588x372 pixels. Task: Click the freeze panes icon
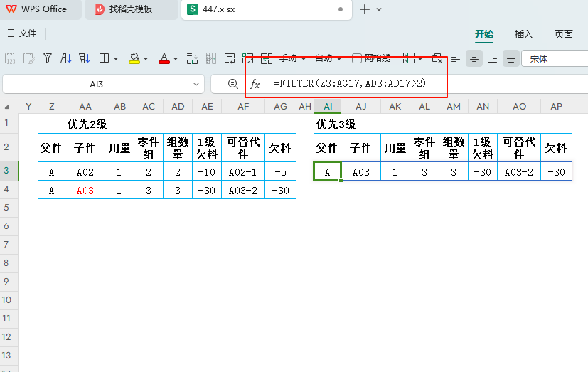click(408, 58)
